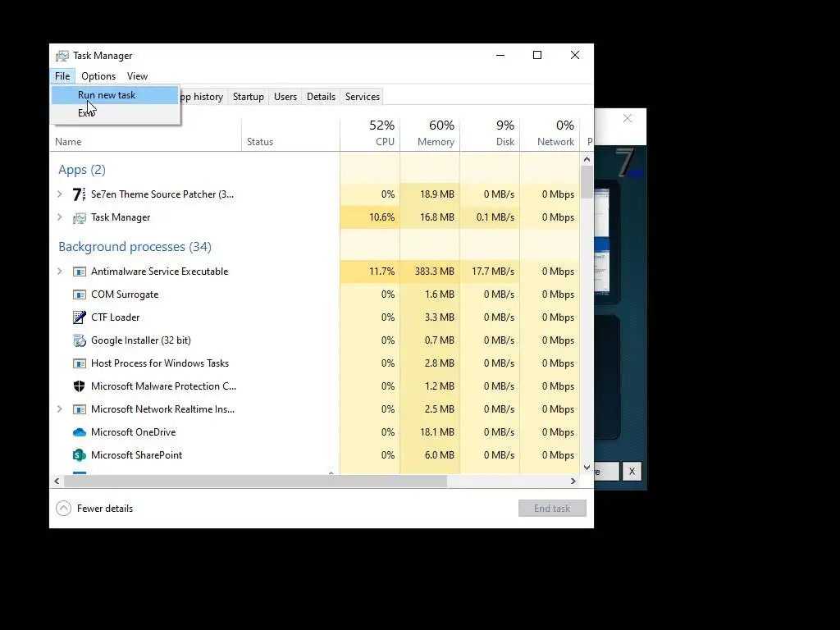Click the Microsoft SharePoint icon
The image size is (840, 630).
(80, 455)
